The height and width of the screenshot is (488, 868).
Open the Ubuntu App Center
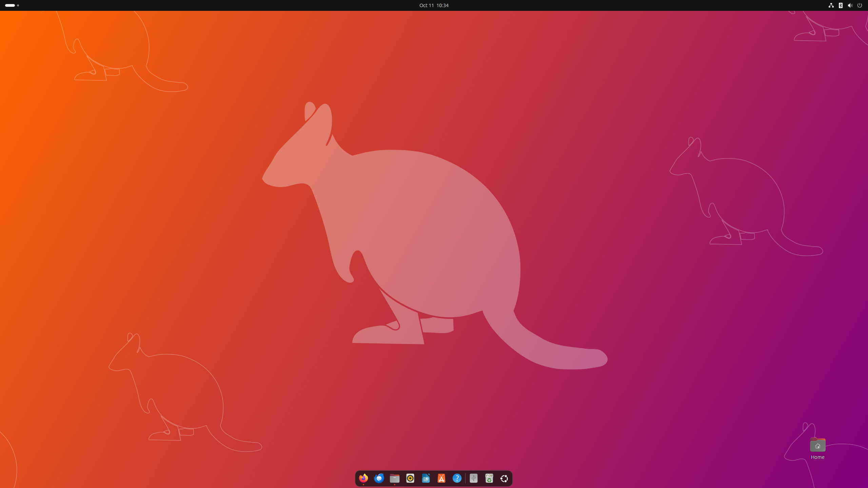click(x=441, y=478)
